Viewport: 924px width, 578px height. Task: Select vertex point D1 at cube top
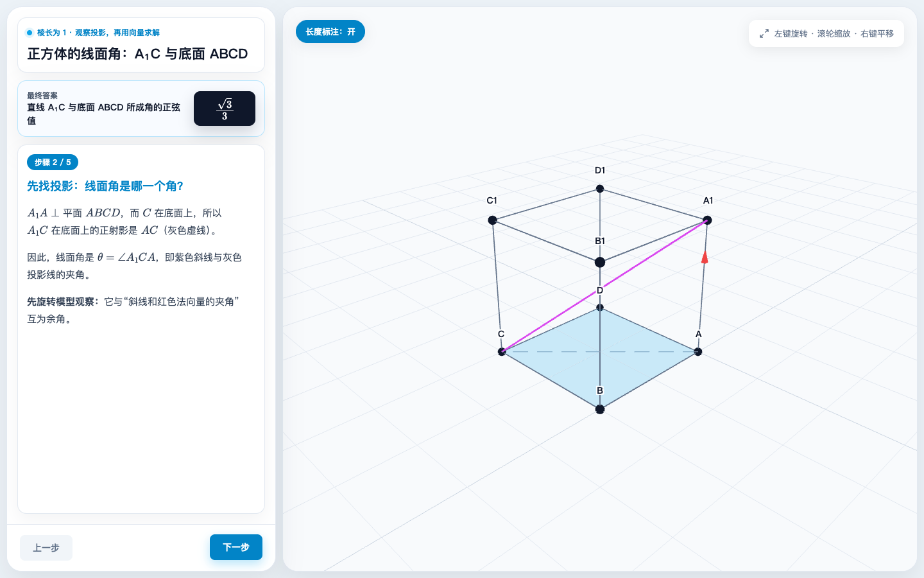pyautogui.click(x=600, y=189)
